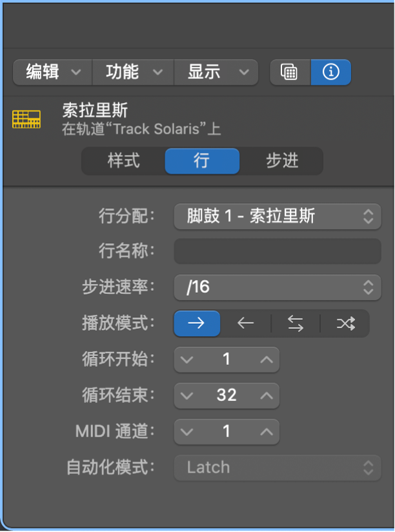Select random shuffle playback mode

coord(345,323)
